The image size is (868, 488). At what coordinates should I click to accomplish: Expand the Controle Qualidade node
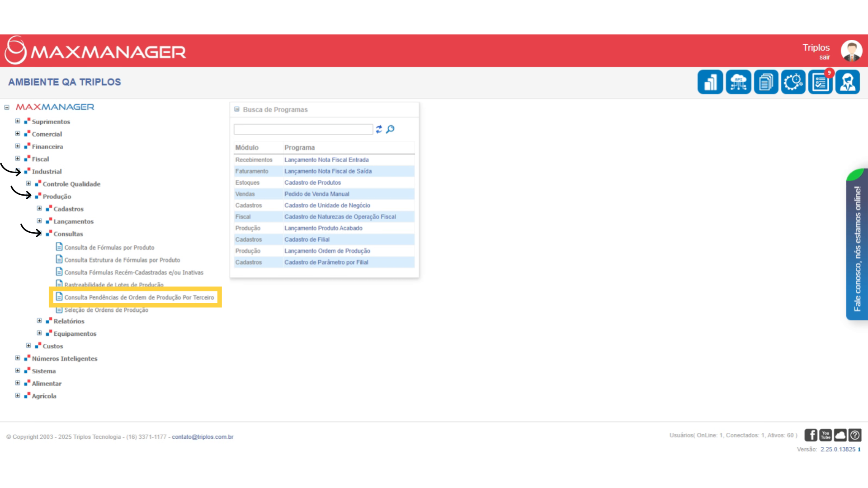28,183
